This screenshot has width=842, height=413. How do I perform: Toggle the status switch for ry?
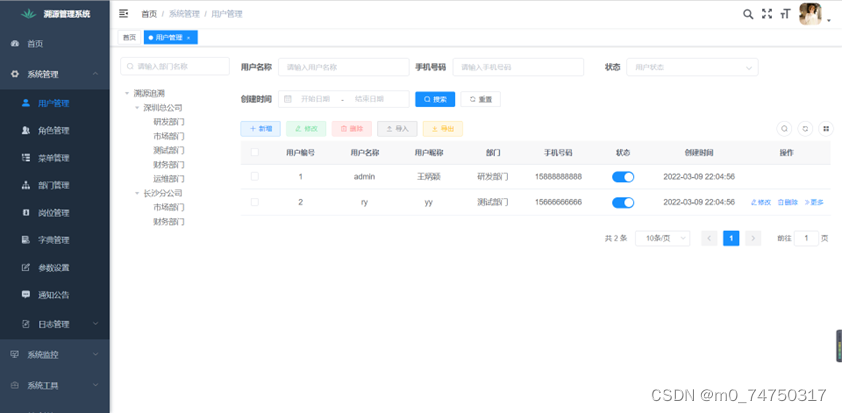(x=623, y=202)
